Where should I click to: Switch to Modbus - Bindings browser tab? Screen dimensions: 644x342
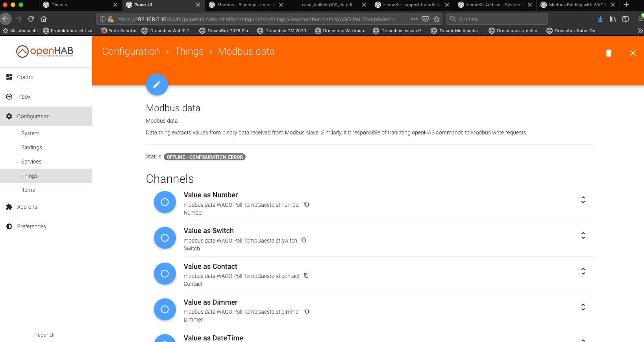point(246,5)
